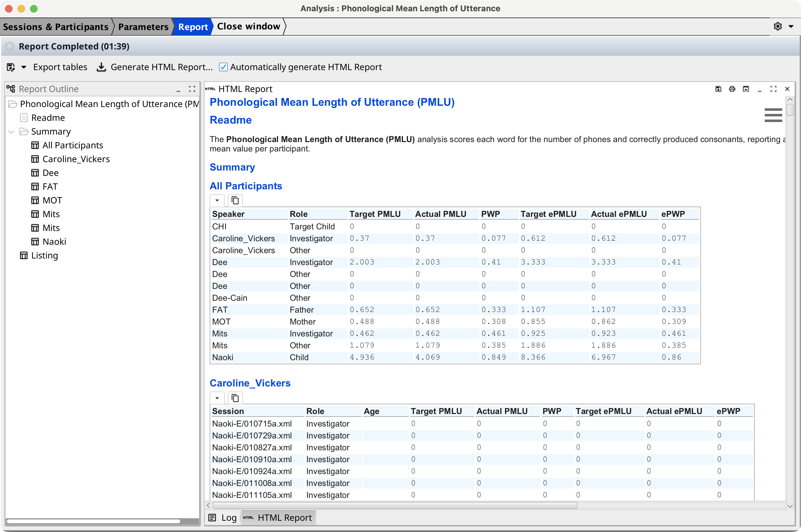Go to Parameters step
This screenshot has height=532, width=801.
143,27
